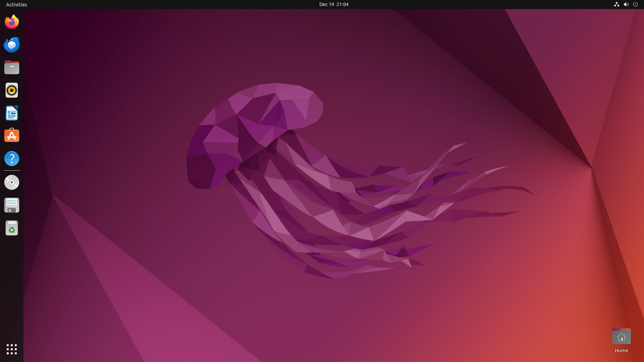644x362 pixels.
Task: Click the wired network status icon
Action: (x=616, y=4)
